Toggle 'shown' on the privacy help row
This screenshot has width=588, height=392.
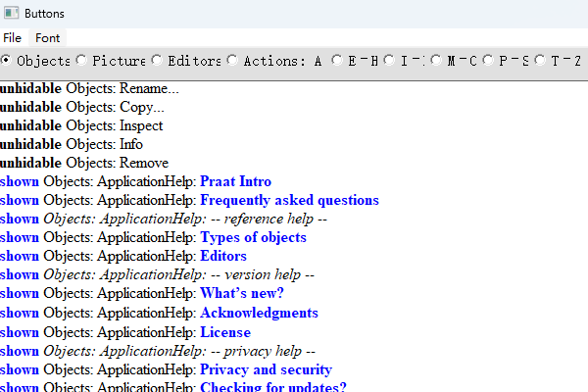20,352
